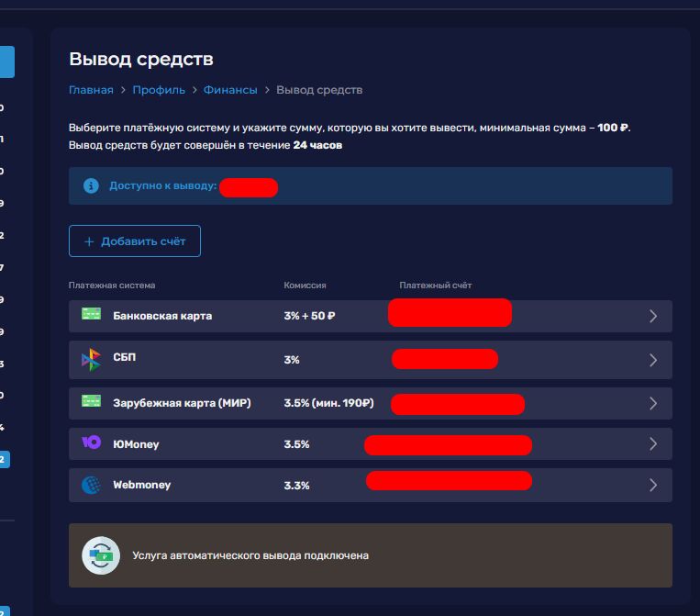Go to Главная breadcrumb link
700x616 pixels.
91,90
